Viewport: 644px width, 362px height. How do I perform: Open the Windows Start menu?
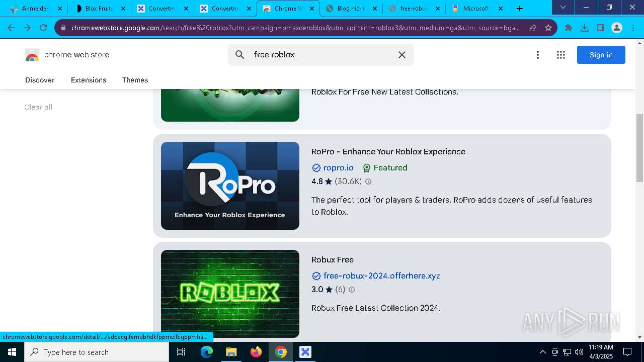coord(12,352)
